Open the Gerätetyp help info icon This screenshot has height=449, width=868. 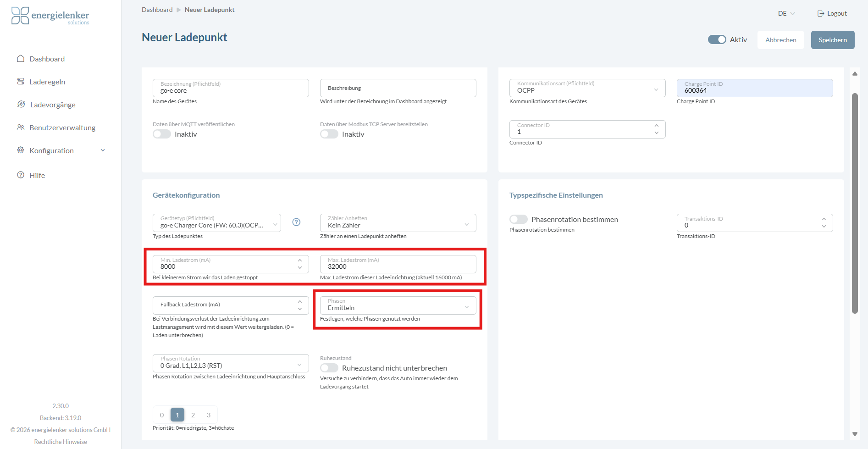point(296,222)
